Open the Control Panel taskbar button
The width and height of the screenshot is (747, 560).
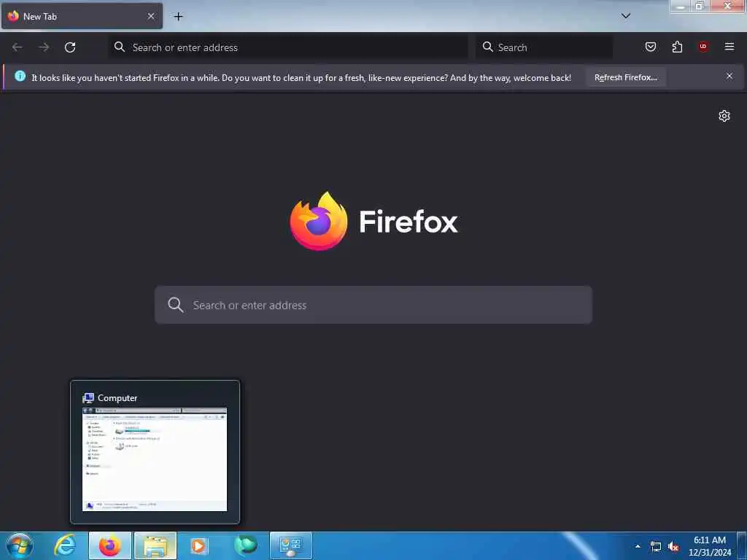pos(291,545)
